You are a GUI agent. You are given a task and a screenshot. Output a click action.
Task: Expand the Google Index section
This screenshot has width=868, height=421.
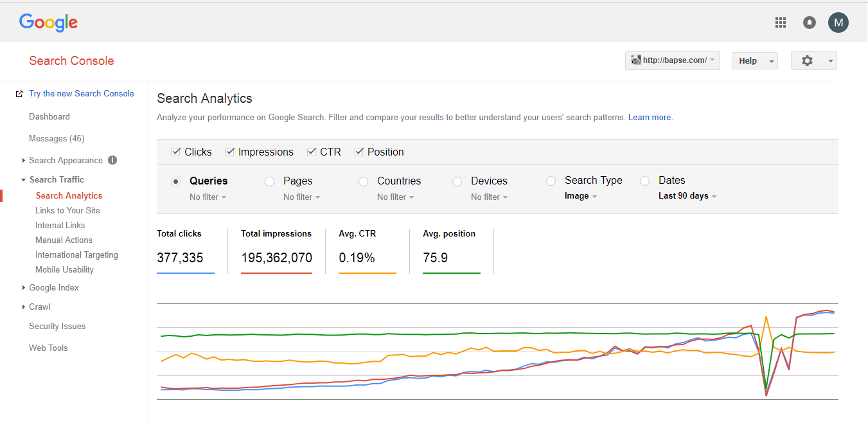point(24,288)
